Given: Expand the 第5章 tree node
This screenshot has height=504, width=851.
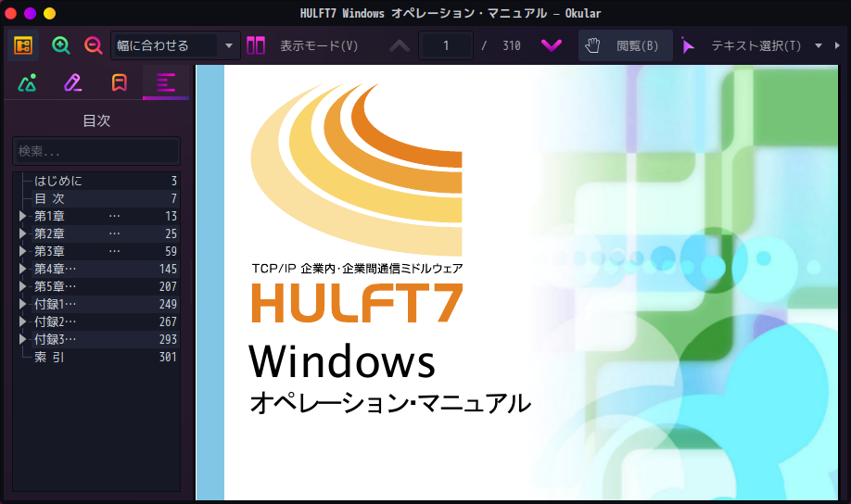Looking at the screenshot, I should pos(22,286).
